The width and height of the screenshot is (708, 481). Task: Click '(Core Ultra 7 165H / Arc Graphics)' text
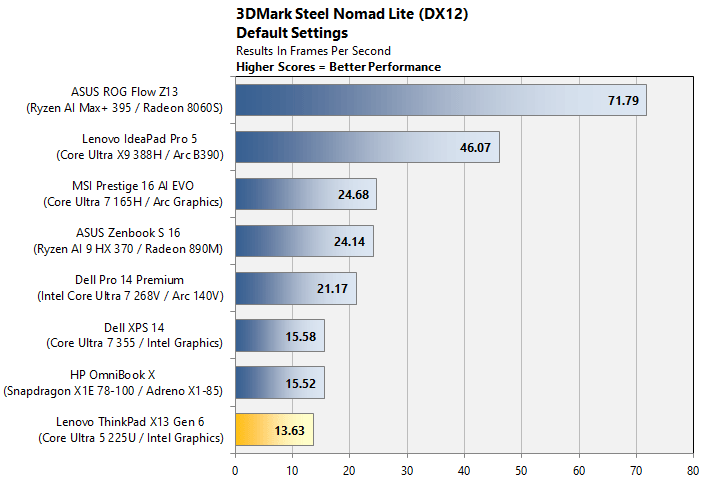coord(133,202)
